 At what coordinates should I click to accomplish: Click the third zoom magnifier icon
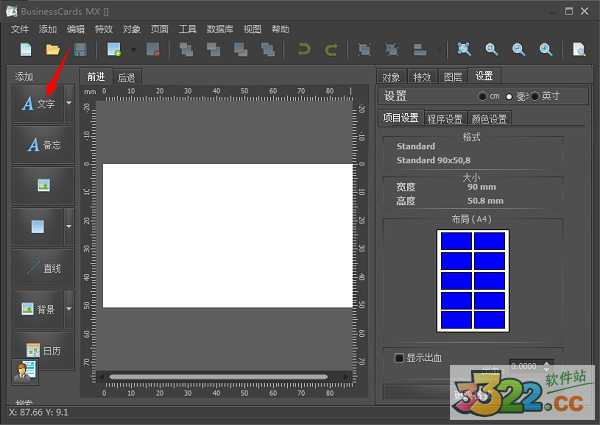point(546,50)
